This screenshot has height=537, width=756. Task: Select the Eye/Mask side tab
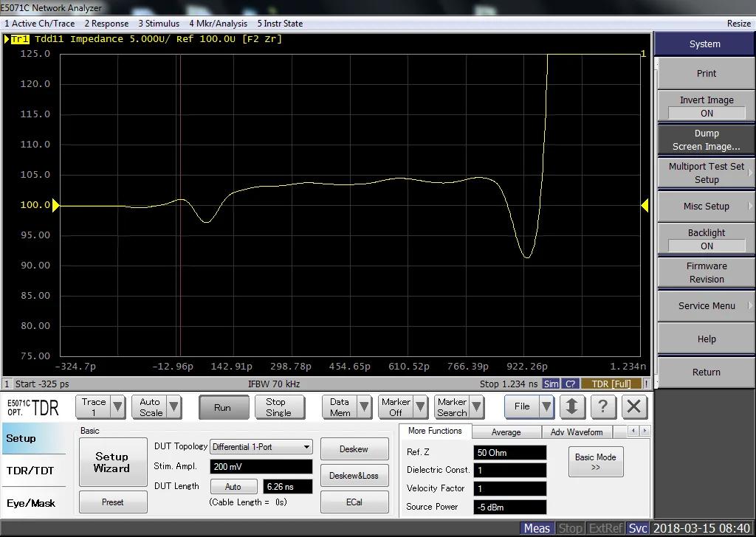33,503
